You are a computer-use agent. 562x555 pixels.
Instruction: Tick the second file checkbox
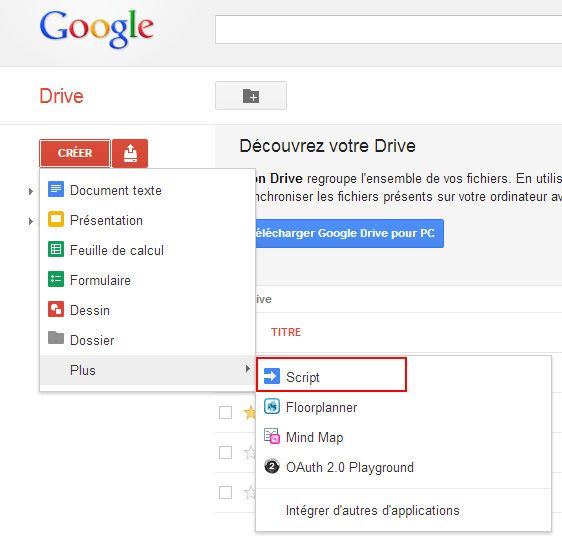225,452
